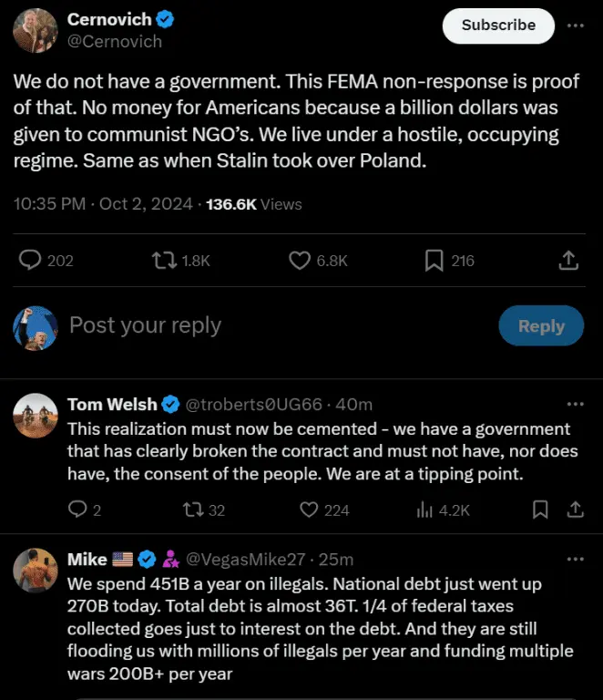The width and height of the screenshot is (603, 700).
Task: View analytics for Tom Welsh's 4.2K views
Action: point(424,510)
